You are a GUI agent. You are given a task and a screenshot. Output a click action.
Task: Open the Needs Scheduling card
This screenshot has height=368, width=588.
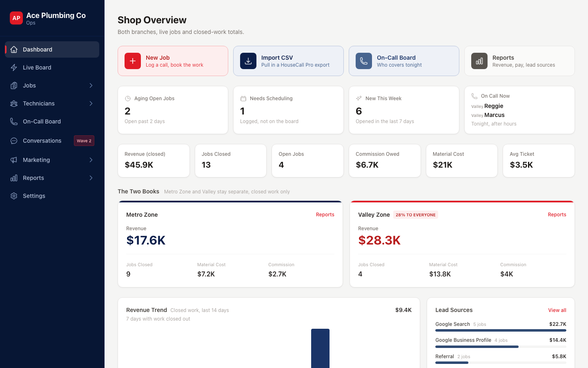(288, 110)
